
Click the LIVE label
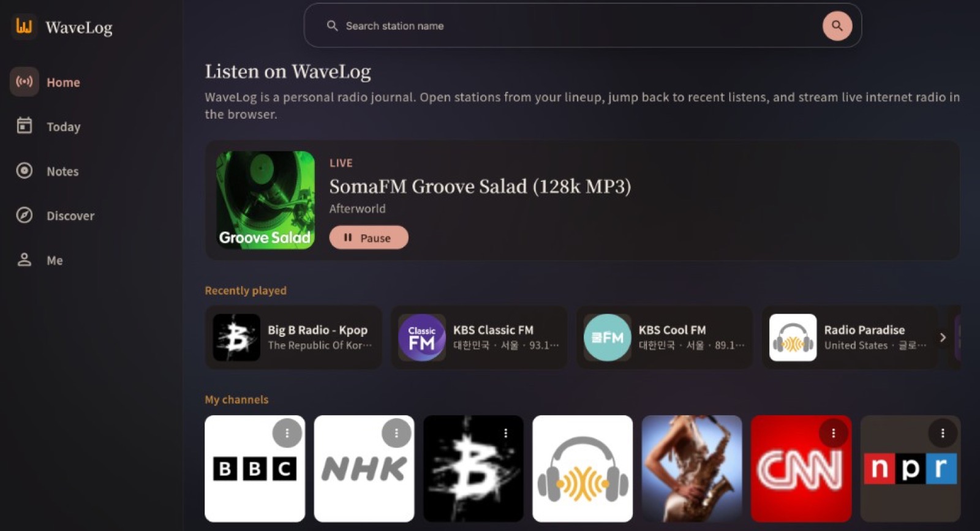pos(341,163)
